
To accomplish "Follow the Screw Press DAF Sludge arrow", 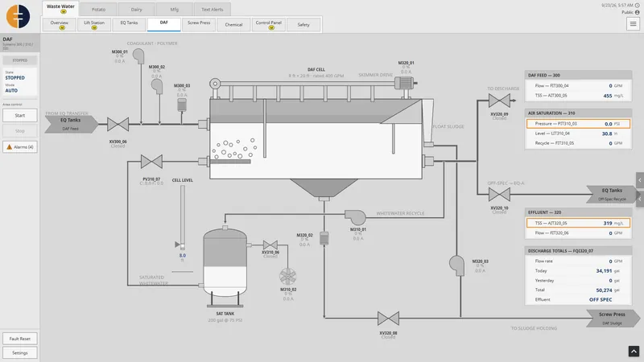I will [613, 319].
